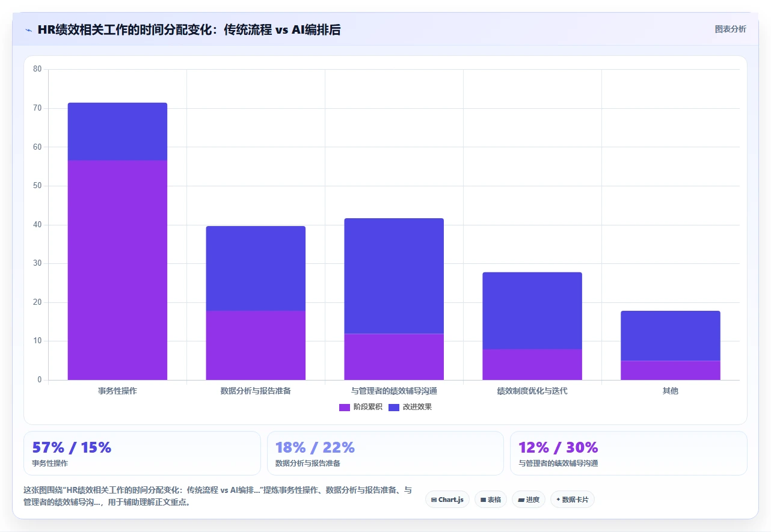Click the purple 阶段累积 legend swatch
Image resolution: width=771 pixels, height=532 pixels.
(x=345, y=407)
